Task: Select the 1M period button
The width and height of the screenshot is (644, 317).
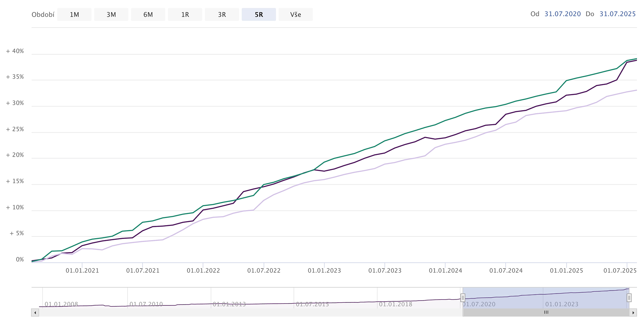Action: (x=74, y=15)
